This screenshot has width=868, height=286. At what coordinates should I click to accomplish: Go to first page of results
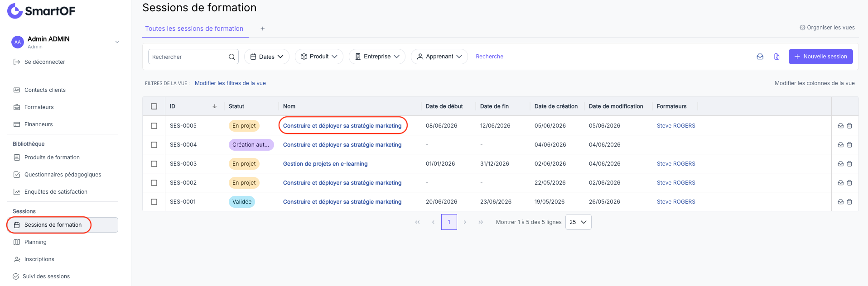[x=417, y=222]
